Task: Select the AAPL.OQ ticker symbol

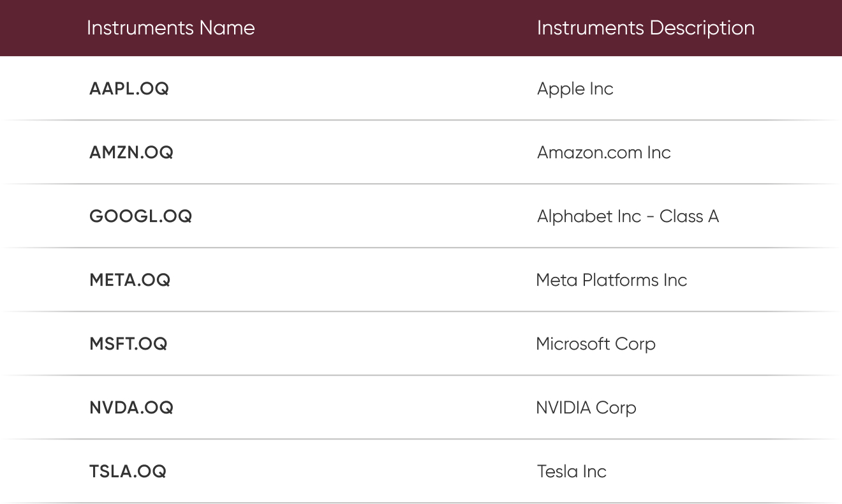Action: click(129, 89)
